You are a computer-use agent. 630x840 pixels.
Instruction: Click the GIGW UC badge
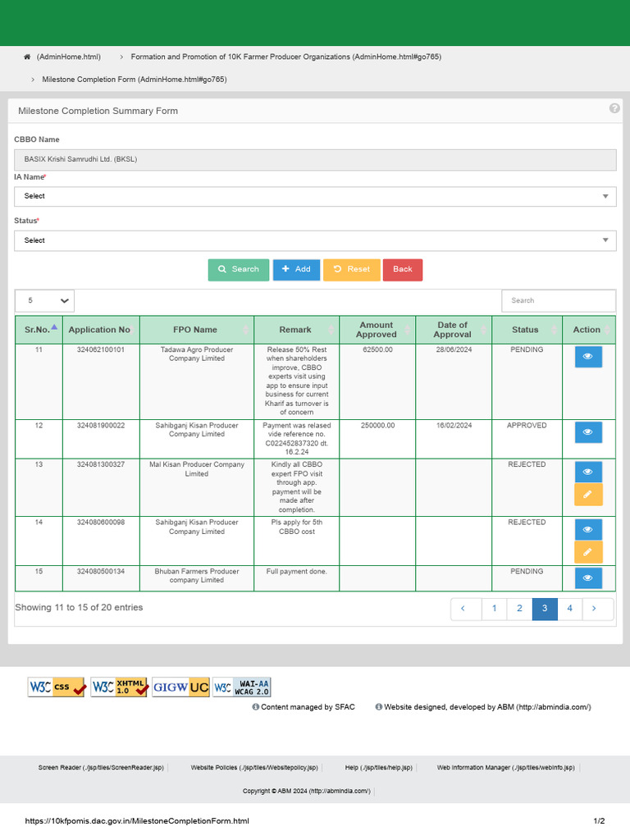click(180, 687)
